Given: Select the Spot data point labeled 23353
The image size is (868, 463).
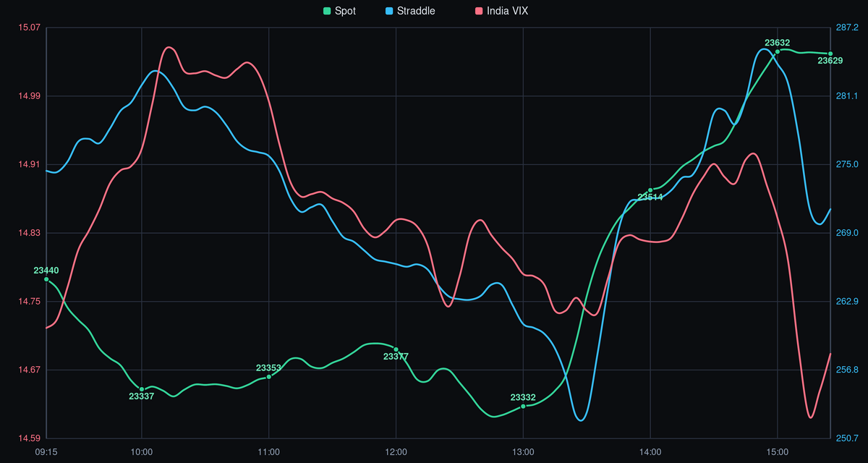Looking at the screenshot, I should [x=269, y=376].
